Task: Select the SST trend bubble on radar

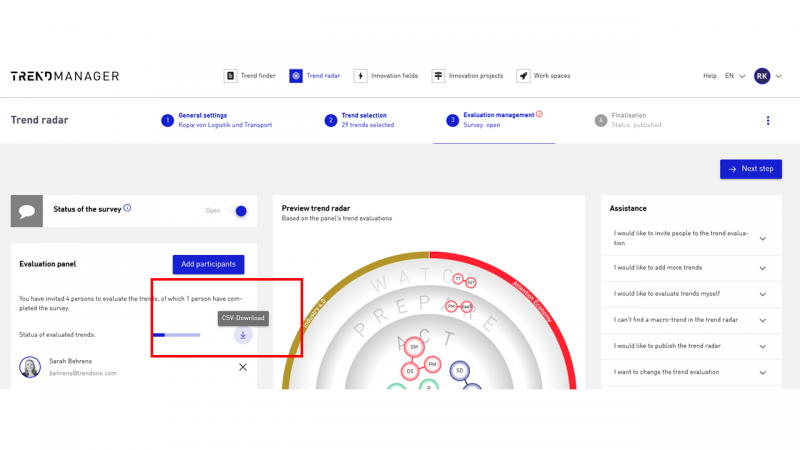Action: pos(470,283)
